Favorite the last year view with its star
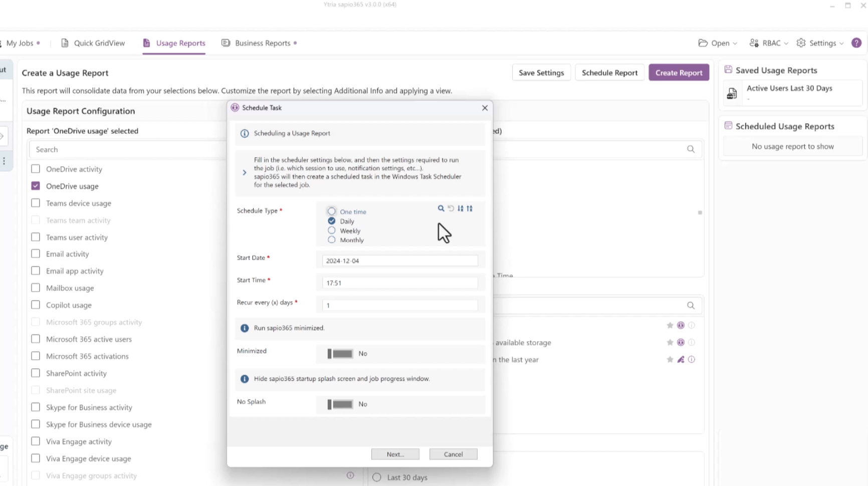The image size is (868, 486). click(x=670, y=360)
